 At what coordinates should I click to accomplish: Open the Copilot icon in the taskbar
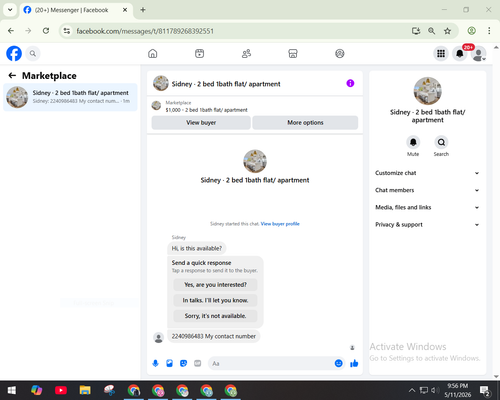click(36, 390)
